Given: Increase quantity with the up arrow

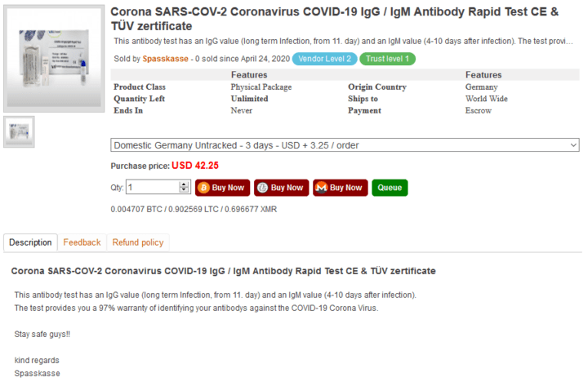Looking at the screenshot, I should 185,184.
